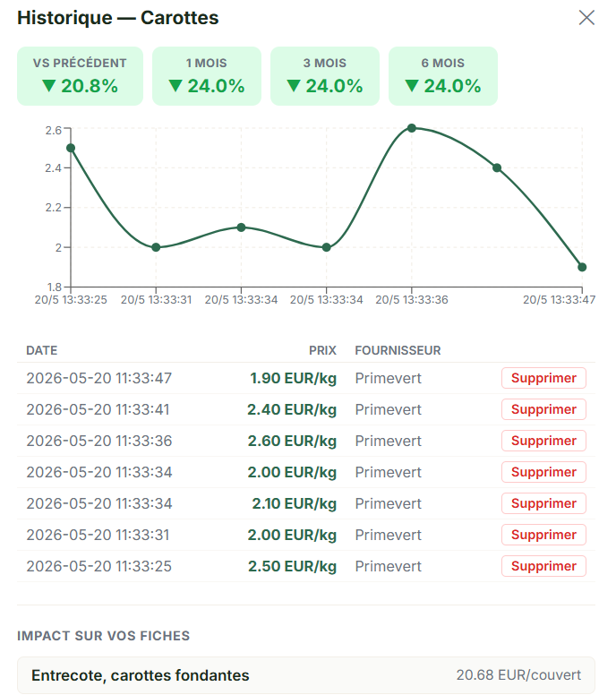Select the 3 MOIS variation card
The image size is (616, 695).
tap(325, 76)
